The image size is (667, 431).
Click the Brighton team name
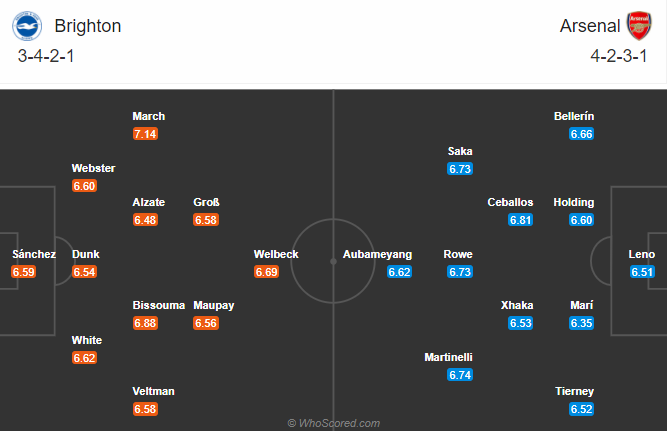88,26
